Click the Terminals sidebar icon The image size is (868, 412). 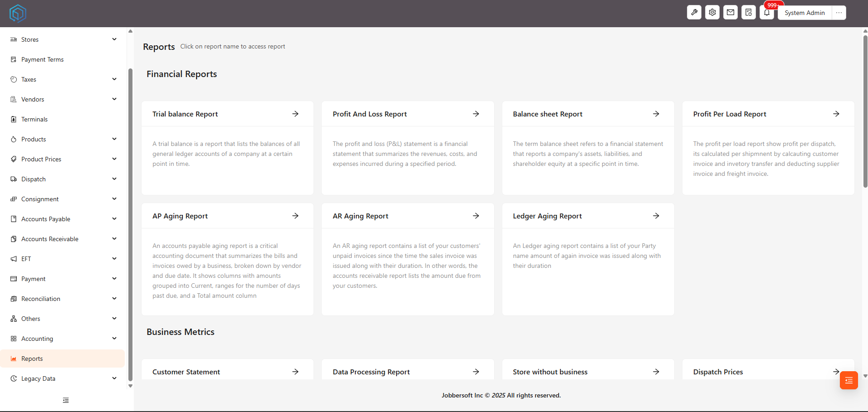click(x=14, y=119)
